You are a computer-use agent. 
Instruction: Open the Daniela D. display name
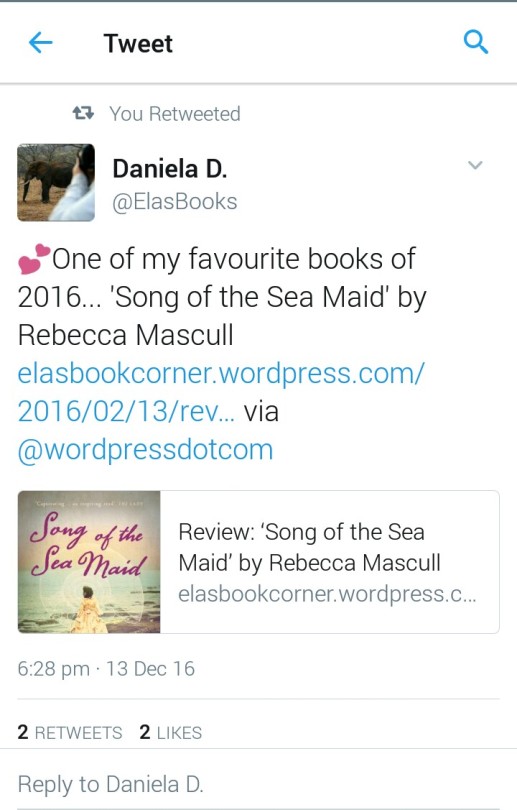pos(169,169)
